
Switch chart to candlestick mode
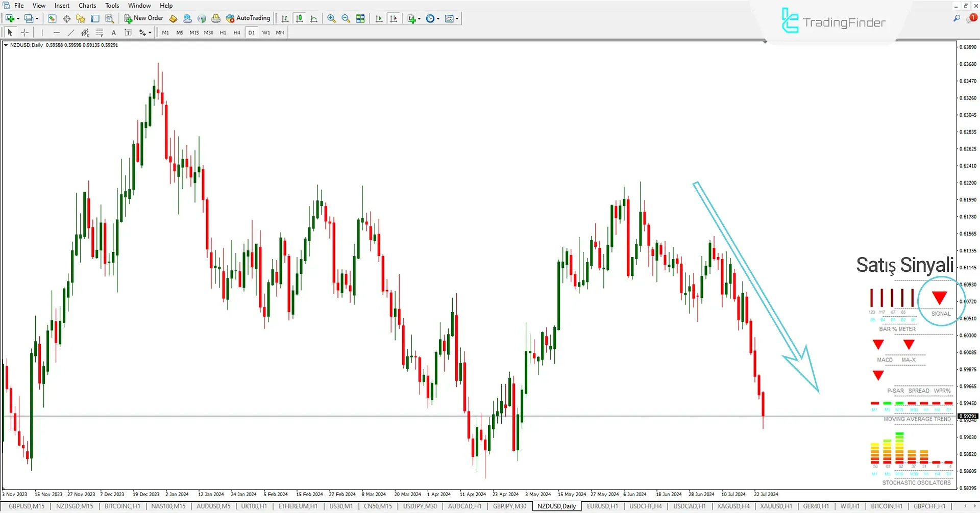click(300, 18)
